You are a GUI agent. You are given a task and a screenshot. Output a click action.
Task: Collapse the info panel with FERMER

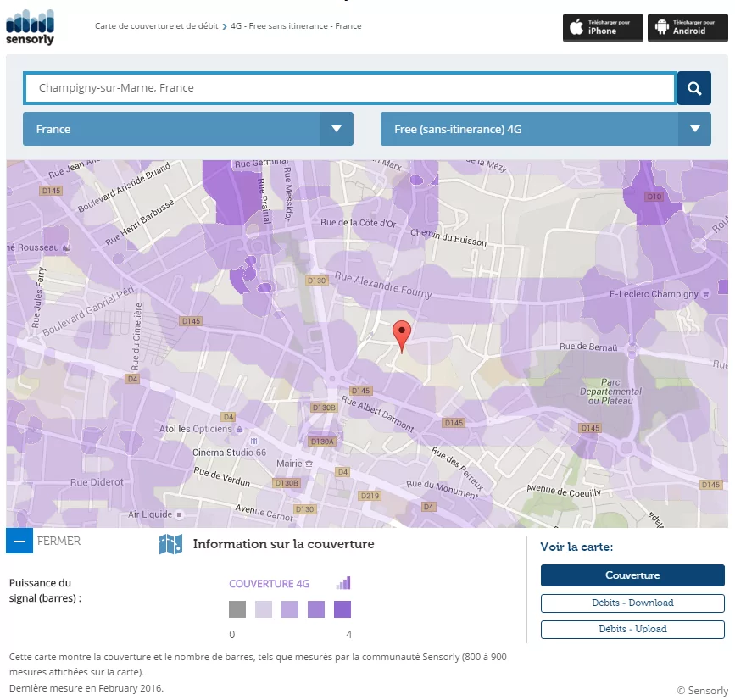[x=59, y=541]
